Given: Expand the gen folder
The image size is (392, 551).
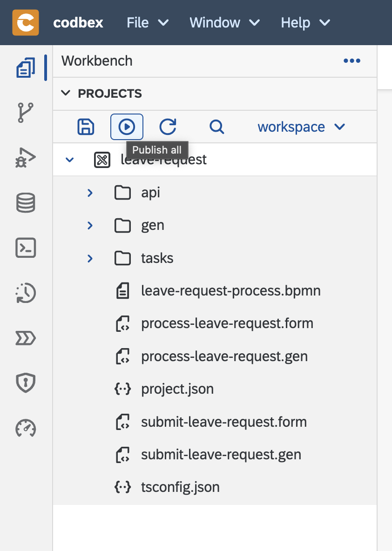Looking at the screenshot, I should point(90,225).
